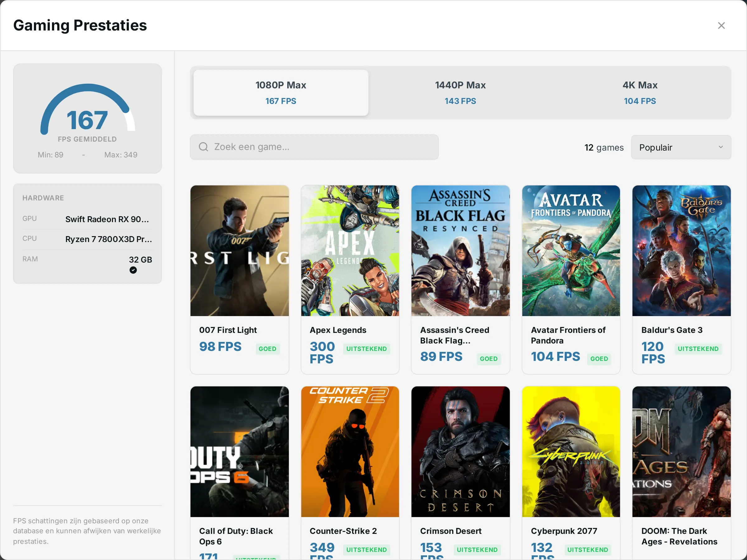The width and height of the screenshot is (747, 560).
Task: Click the RAM checkmark icon
Action: point(133,270)
